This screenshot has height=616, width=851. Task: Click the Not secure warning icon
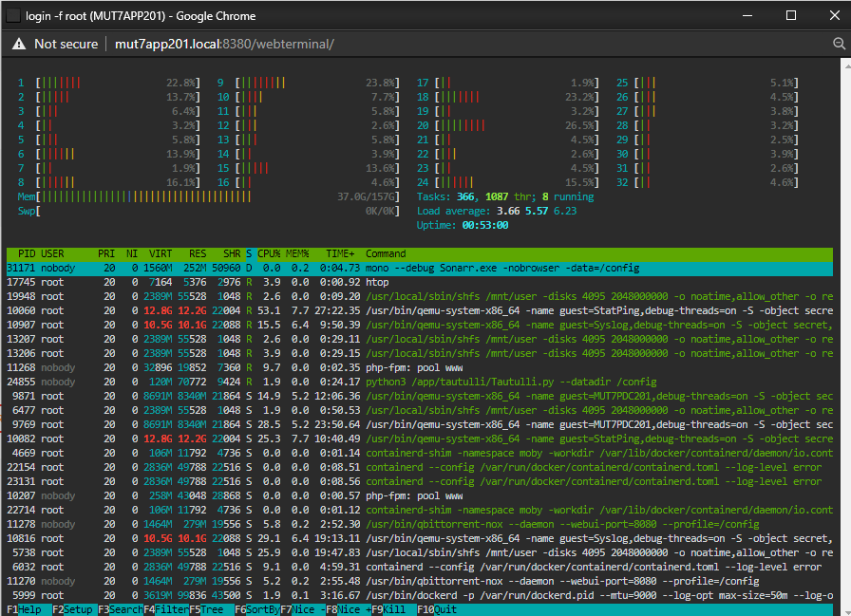19,44
